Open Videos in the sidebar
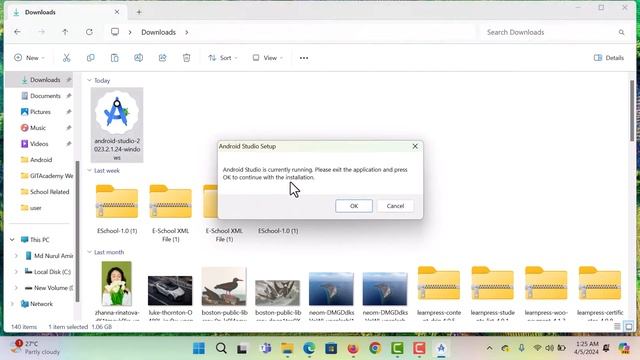 pos(40,144)
